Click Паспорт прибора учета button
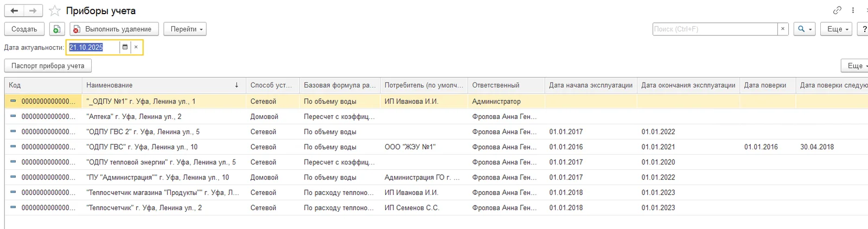The image size is (868, 229). pyautogui.click(x=48, y=66)
